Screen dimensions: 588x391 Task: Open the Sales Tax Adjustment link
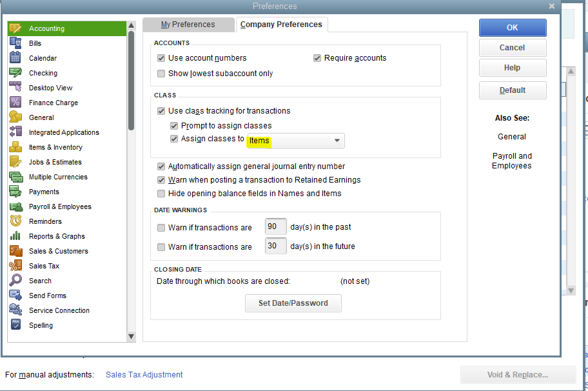(144, 374)
